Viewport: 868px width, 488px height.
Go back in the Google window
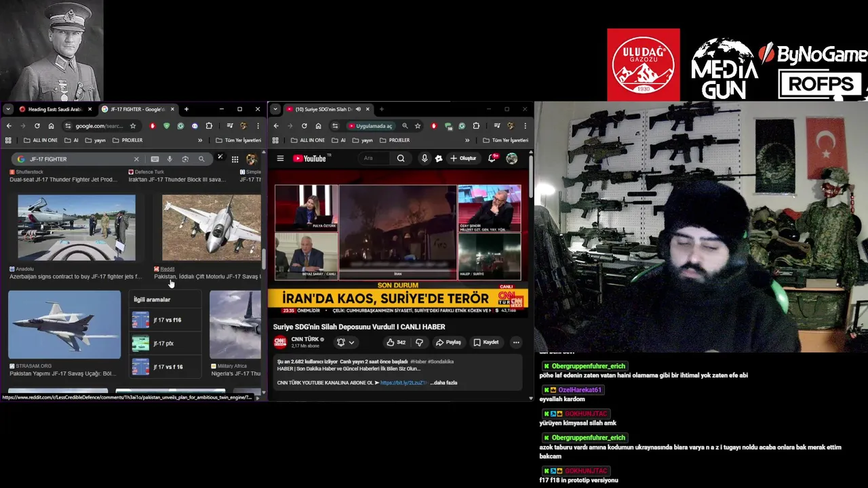click(x=8, y=126)
